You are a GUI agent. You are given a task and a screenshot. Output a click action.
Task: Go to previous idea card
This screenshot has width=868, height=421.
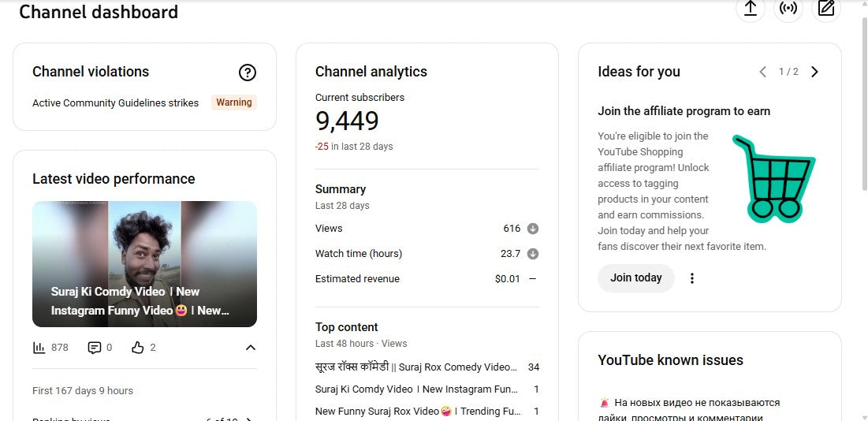pos(763,72)
